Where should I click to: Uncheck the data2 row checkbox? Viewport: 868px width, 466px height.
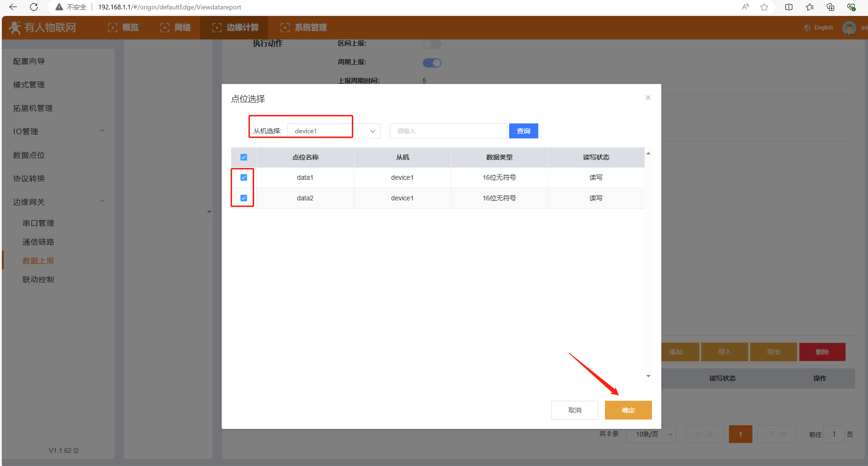click(244, 198)
